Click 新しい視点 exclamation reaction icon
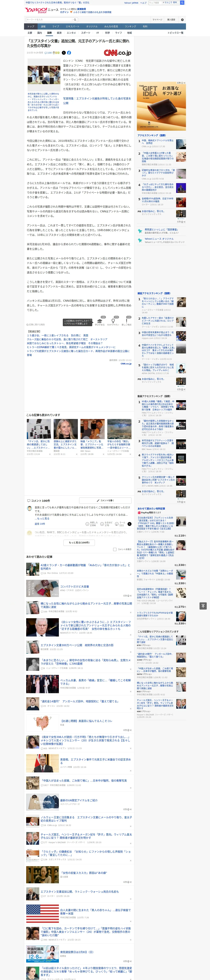The height and width of the screenshot is (980, 210). click(x=127, y=321)
